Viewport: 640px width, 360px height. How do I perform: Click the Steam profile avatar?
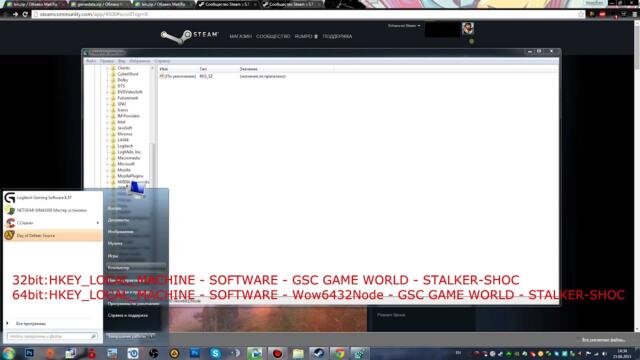[468, 29]
